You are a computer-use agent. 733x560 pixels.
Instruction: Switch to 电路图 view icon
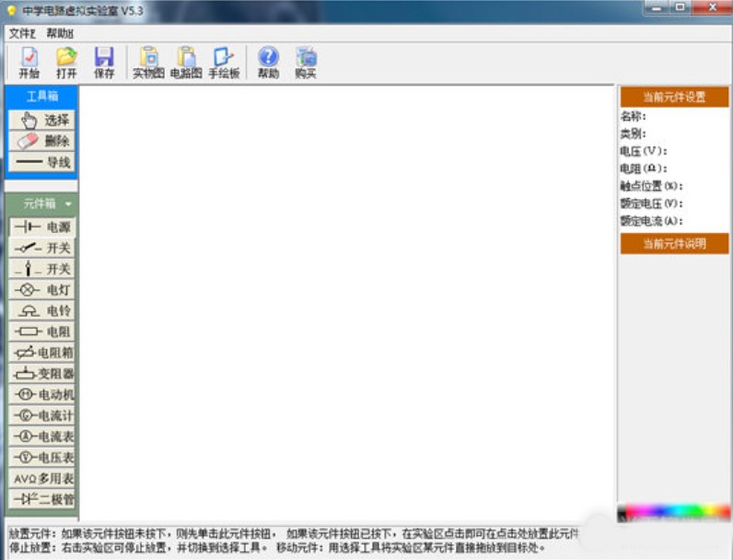point(186,62)
